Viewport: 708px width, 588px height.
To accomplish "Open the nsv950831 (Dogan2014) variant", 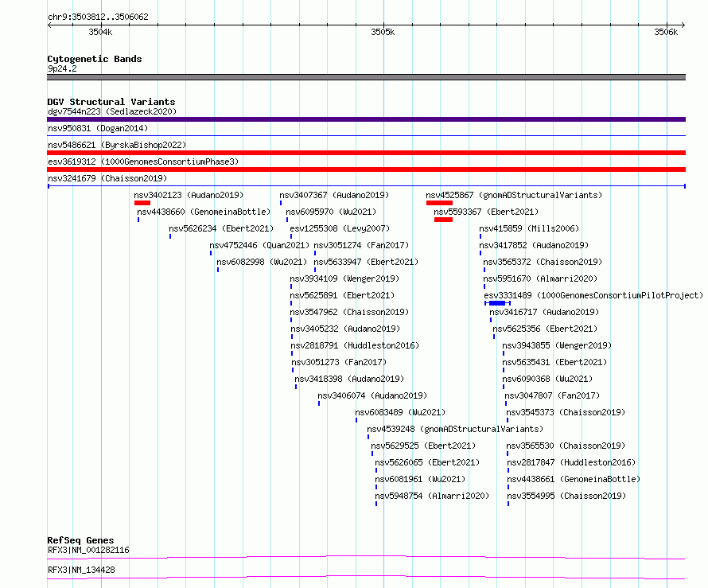I will 98,128.
